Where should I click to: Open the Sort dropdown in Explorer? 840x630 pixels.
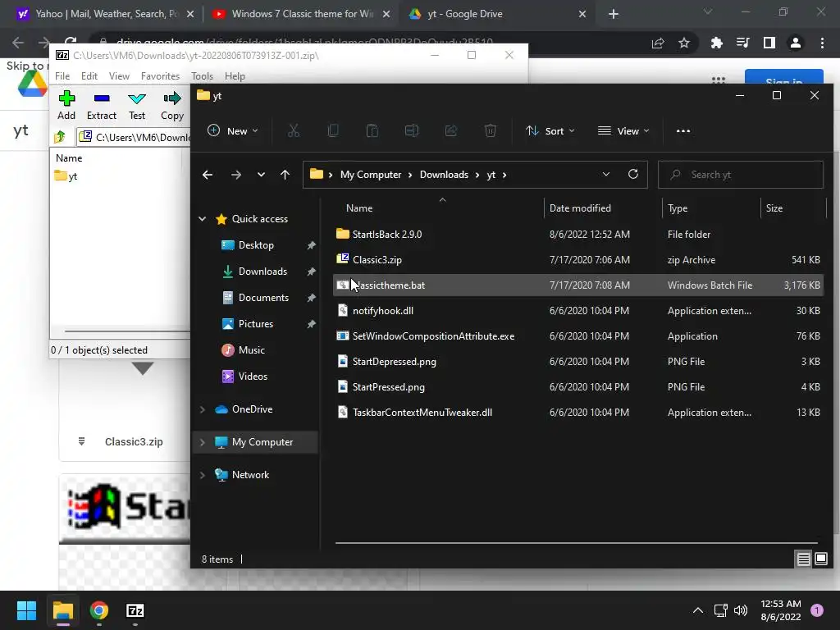pyautogui.click(x=550, y=130)
